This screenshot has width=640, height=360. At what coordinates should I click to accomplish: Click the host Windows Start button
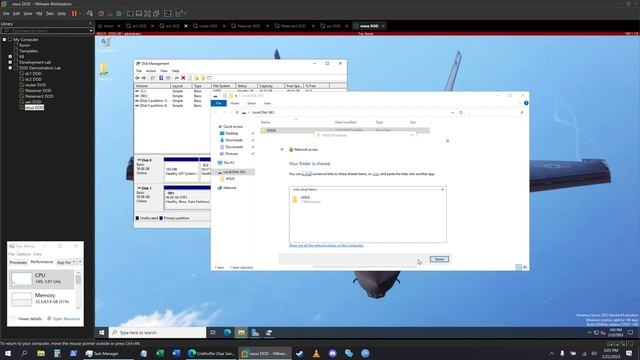click(8, 353)
